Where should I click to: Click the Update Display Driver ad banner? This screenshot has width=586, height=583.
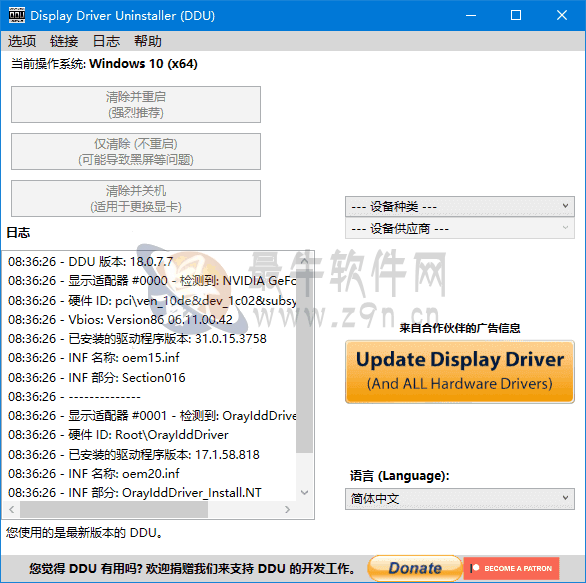click(460, 371)
